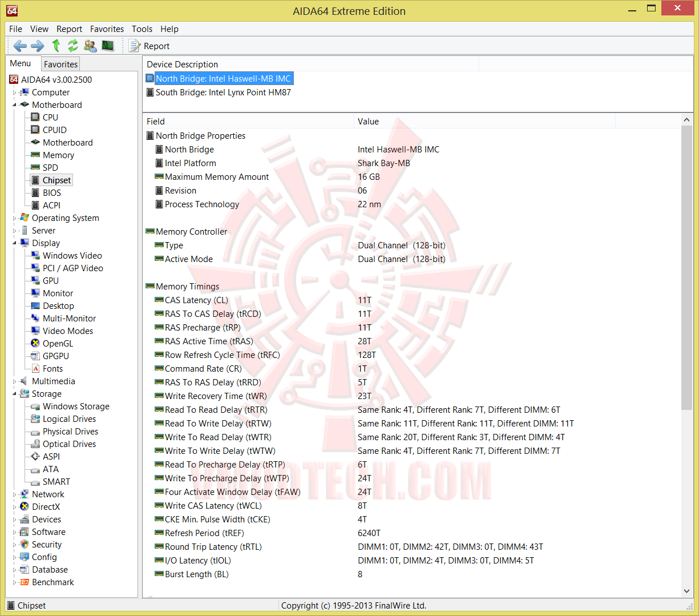Click the Back navigation arrow

pos(20,46)
